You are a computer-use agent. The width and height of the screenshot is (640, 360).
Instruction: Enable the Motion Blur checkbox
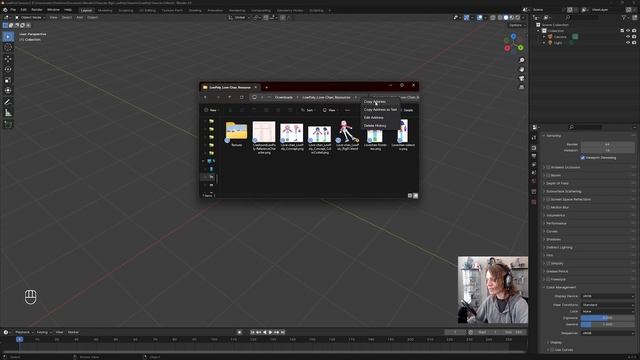[x=548, y=207]
